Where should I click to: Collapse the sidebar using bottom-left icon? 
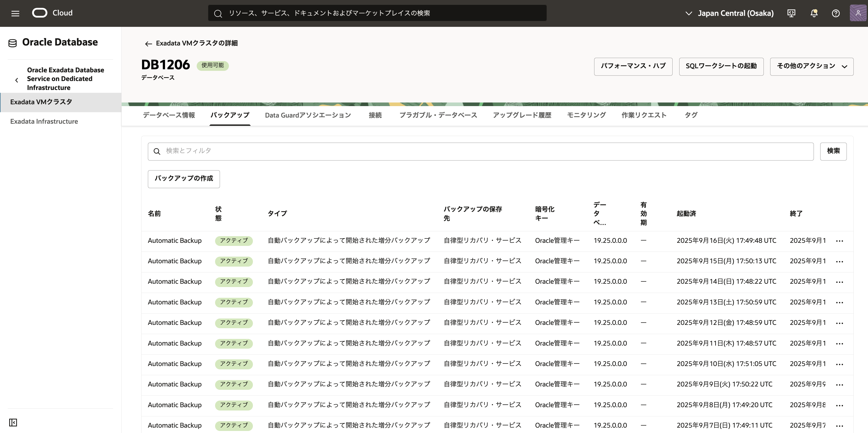coord(13,423)
